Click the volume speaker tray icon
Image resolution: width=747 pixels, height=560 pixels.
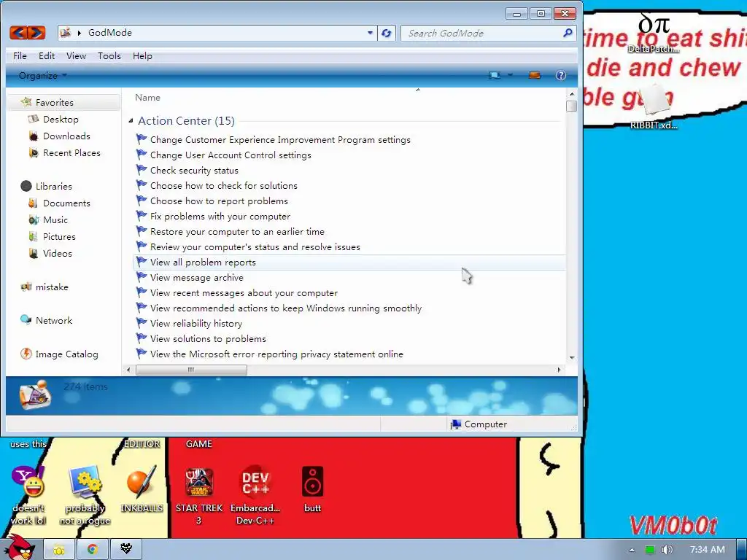click(x=667, y=550)
